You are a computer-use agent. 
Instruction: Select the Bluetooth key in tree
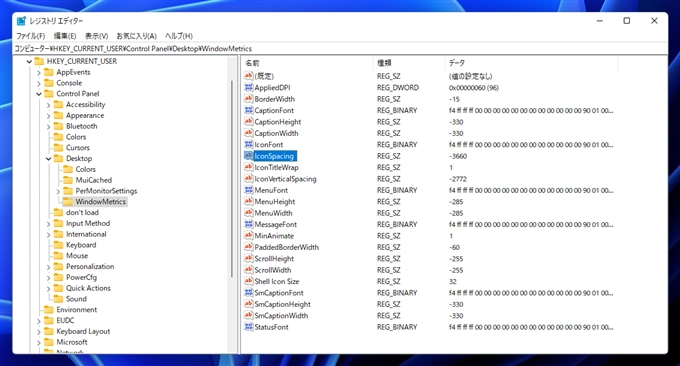pyautogui.click(x=82, y=126)
